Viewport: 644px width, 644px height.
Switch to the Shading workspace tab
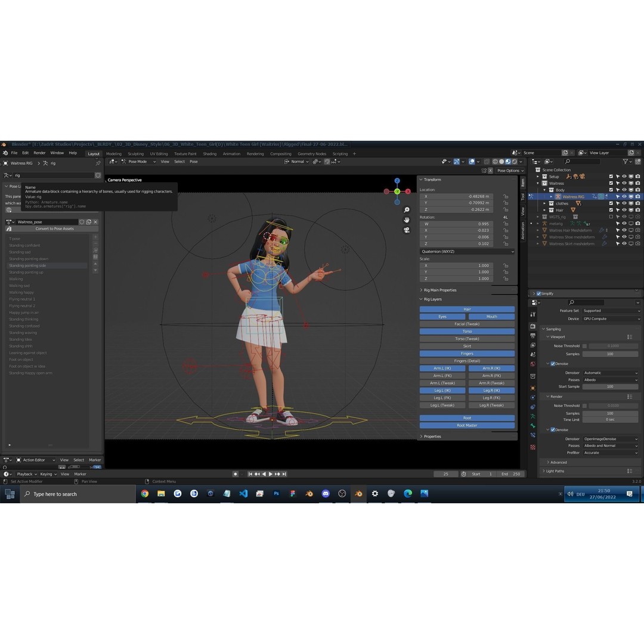[x=209, y=154]
